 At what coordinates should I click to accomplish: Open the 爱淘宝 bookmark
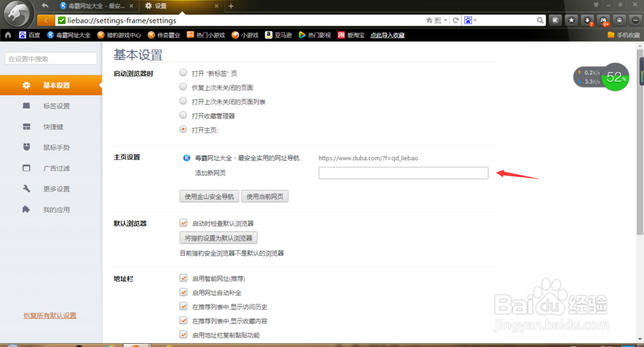tap(351, 35)
